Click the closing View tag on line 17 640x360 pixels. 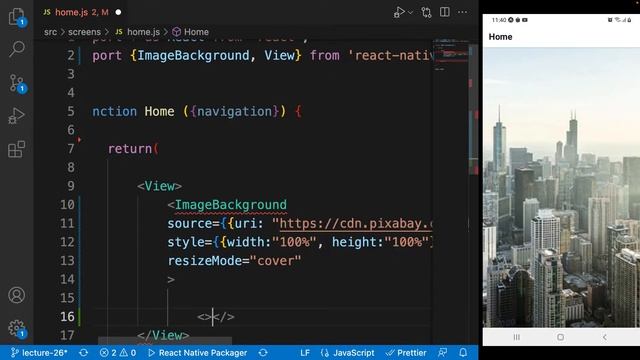[x=163, y=335]
